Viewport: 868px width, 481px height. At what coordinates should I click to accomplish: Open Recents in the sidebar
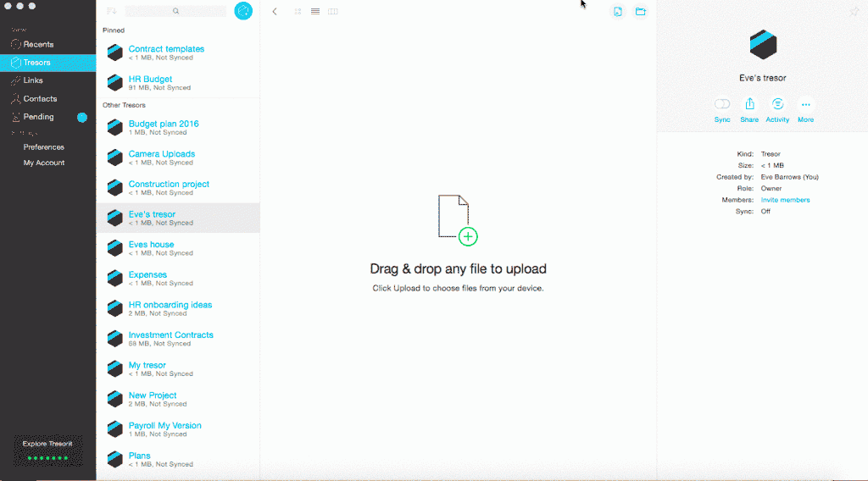click(47, 44)
